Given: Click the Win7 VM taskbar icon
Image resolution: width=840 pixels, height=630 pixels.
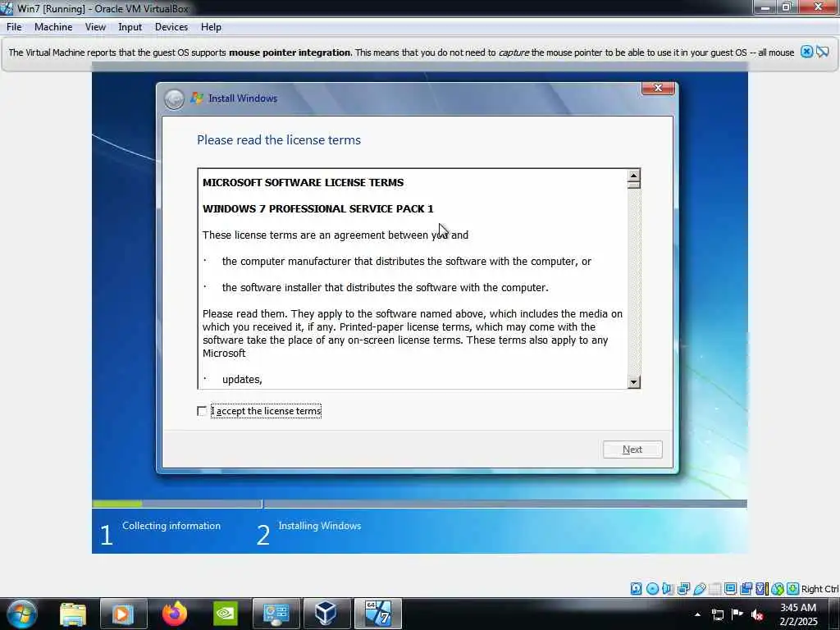Looking at the screenshot, I should coord(377,614).
